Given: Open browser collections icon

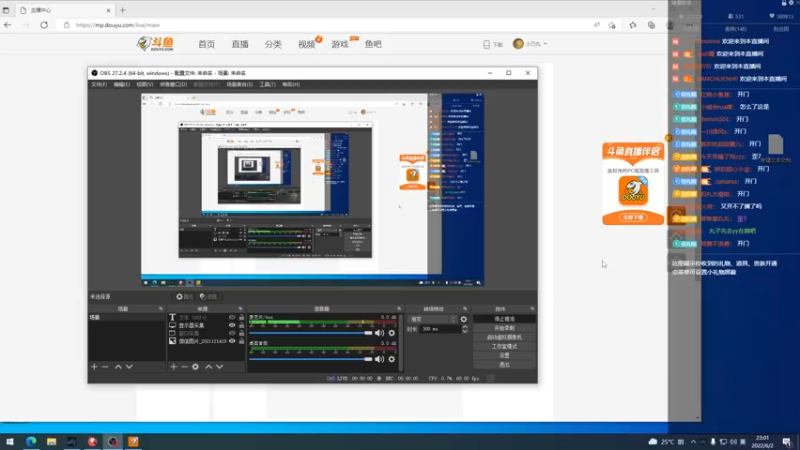Looking at the screenshot, I should [652, 24].
